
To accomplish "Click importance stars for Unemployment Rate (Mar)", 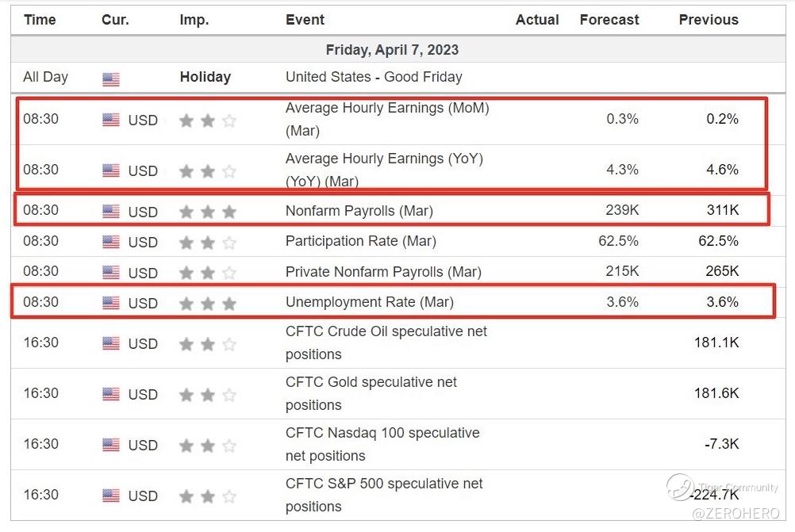I will pos(207,303).
